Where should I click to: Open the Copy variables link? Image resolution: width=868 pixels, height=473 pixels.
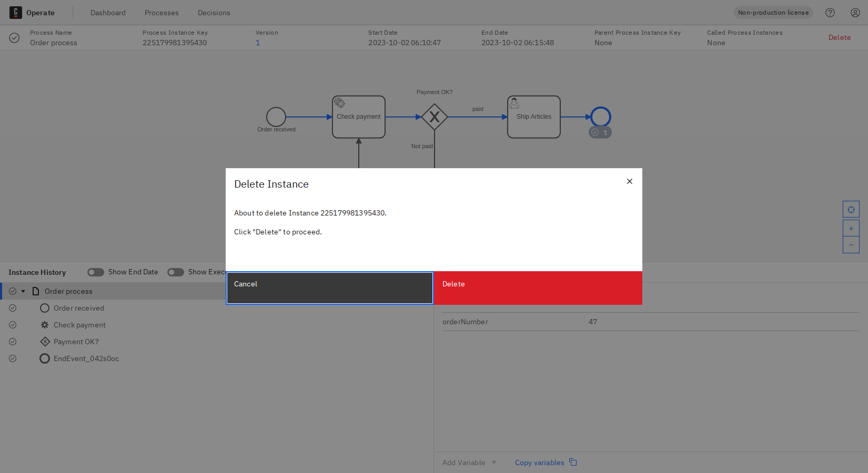point(539,462)
